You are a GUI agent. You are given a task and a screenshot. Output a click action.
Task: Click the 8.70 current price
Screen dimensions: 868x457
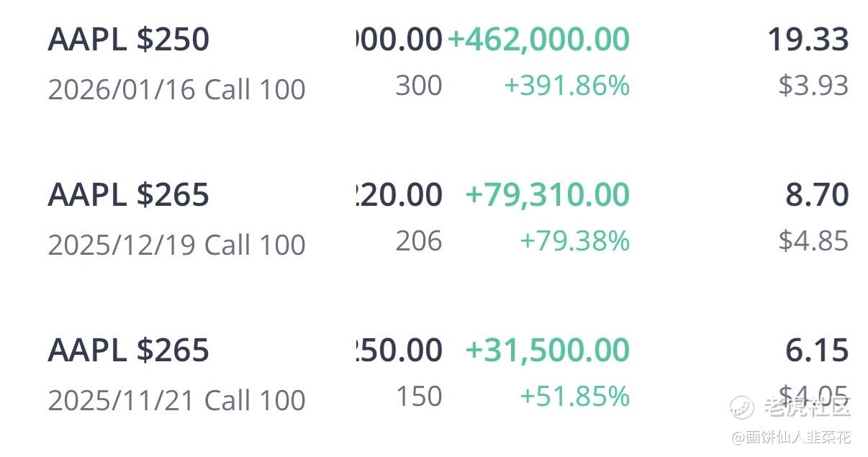point(817,195)
